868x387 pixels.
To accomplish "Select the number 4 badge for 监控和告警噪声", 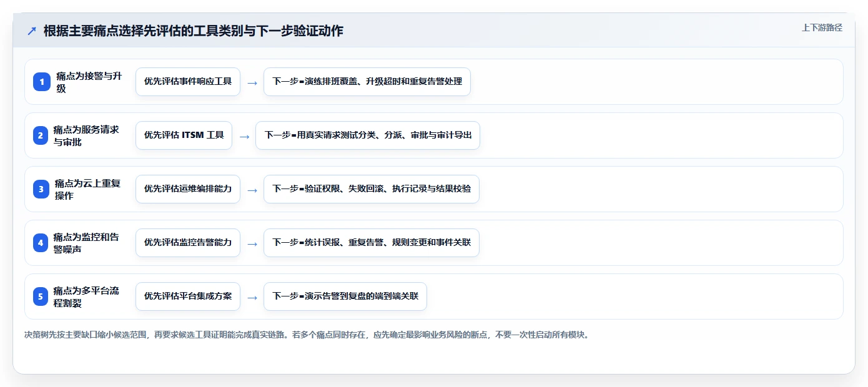I will pyautogui.click(x=41, y=243).
